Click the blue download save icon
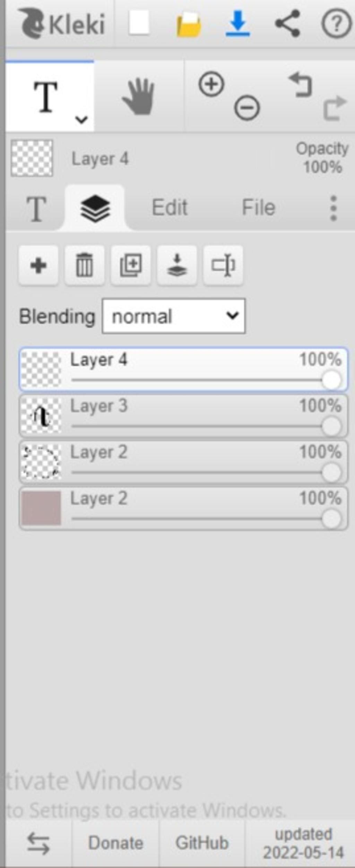The image size is (355, 868). (238, 24)
